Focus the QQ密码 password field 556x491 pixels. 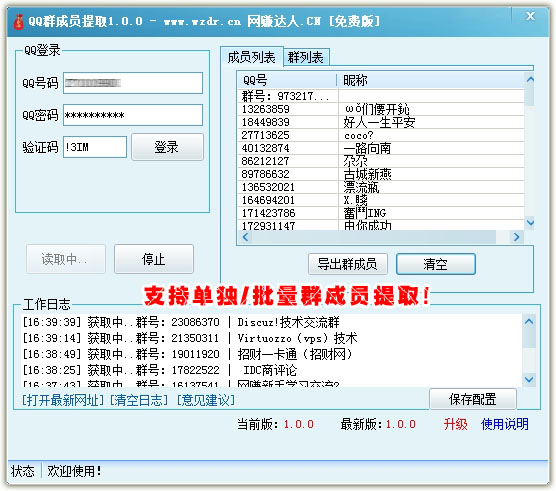(x=133, y=115)
